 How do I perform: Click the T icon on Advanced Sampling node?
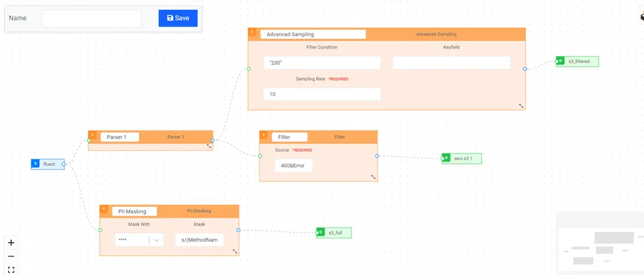coord(253,32)
